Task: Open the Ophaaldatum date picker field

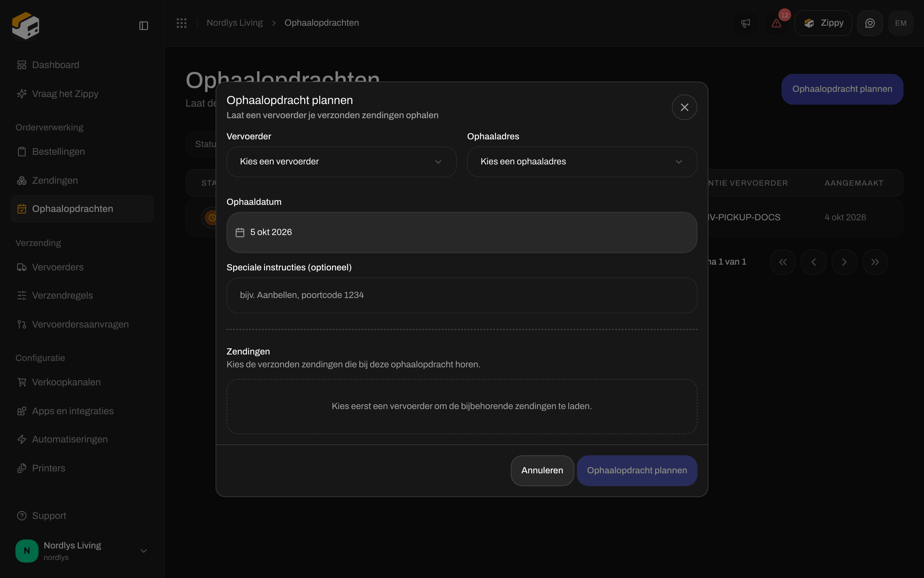Action: (x=462, y=232)
